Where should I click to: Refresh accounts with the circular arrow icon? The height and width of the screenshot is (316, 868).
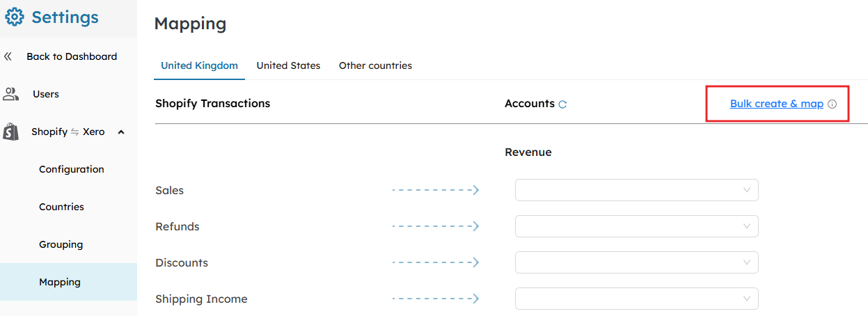(x=562, y=104)
